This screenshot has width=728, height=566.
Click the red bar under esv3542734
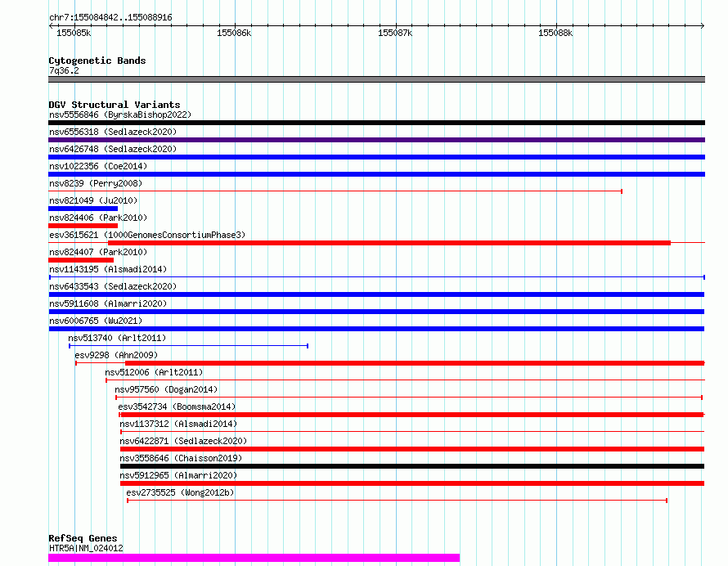[x=411, y=415]
